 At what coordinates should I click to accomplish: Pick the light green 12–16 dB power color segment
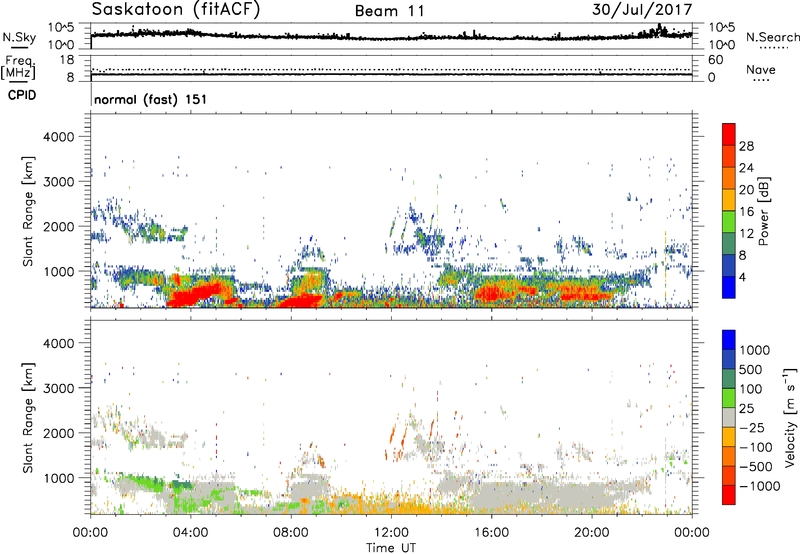(729, 222)
